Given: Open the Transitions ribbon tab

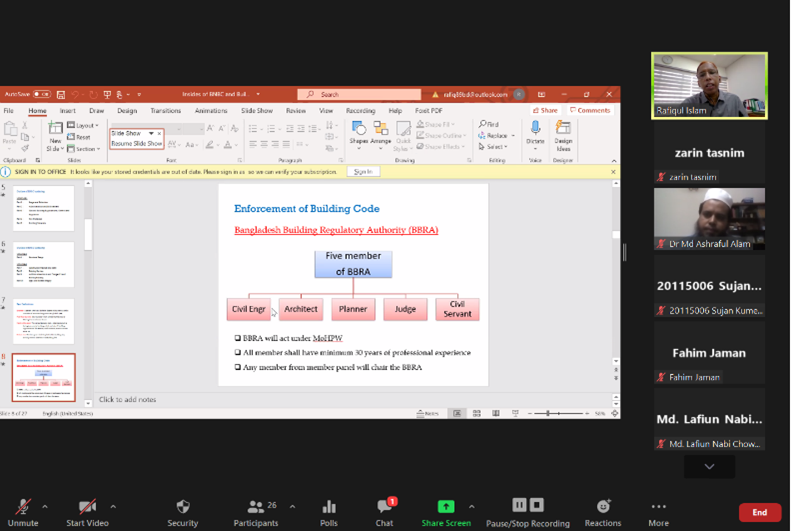Looking at the screenshot, I should point(165,111).
